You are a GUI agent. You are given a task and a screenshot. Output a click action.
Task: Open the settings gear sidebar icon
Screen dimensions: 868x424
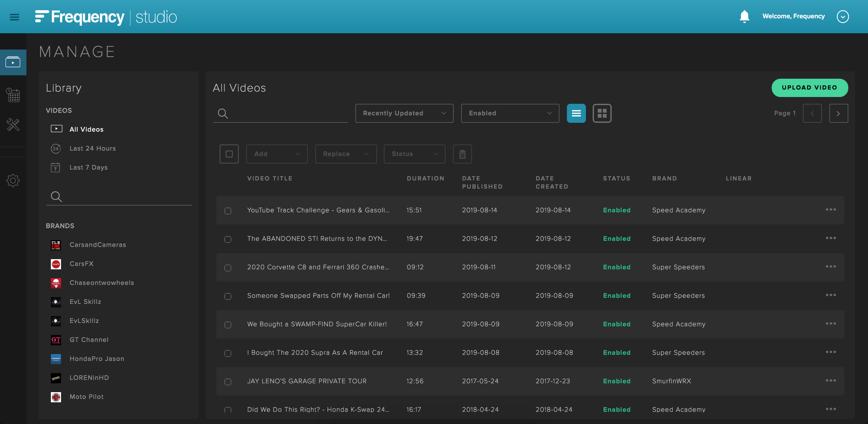click(x=13, y=180)
